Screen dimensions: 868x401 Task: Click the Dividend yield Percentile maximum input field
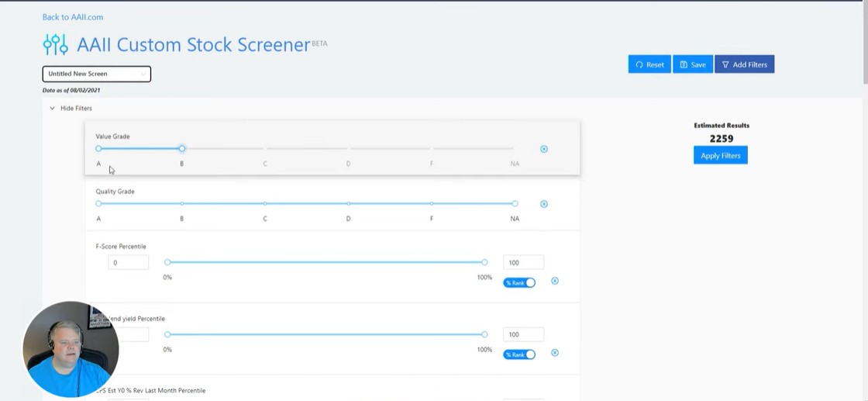523,334
